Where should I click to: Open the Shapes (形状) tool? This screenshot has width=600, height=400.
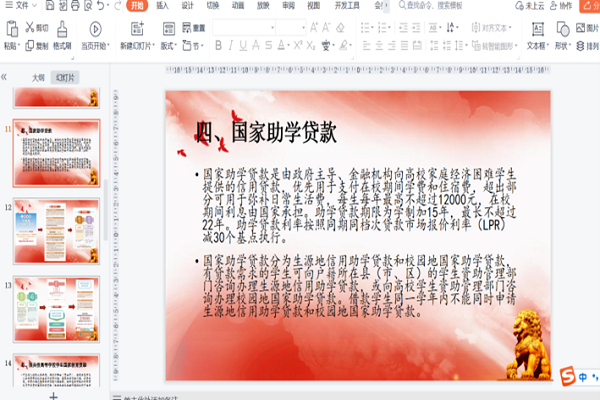point(563,29)
